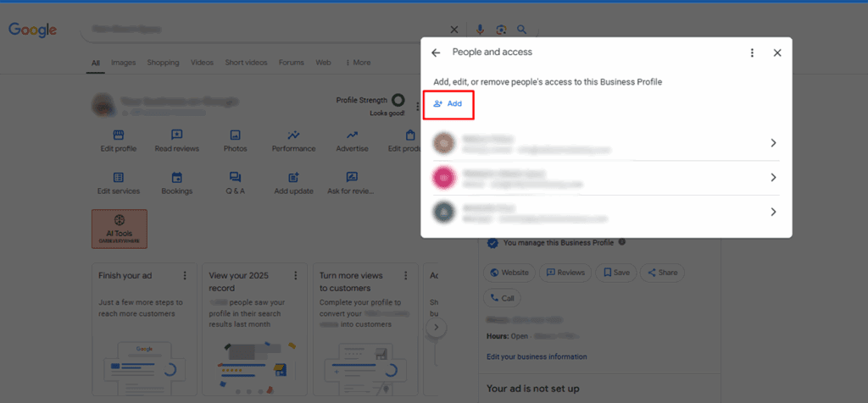Screen dimensions: 868x403
Task: Go back using dialog back arrow
Action: [436, 52]
